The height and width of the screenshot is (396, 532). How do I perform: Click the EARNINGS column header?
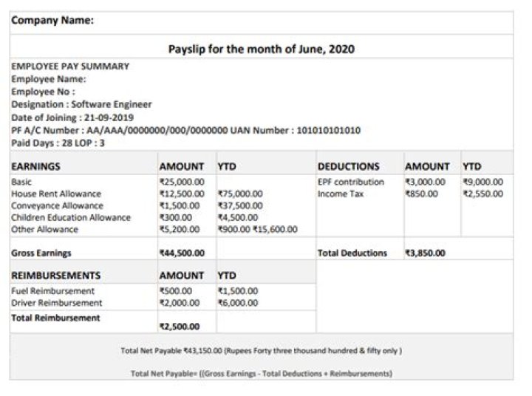(36, 167)
